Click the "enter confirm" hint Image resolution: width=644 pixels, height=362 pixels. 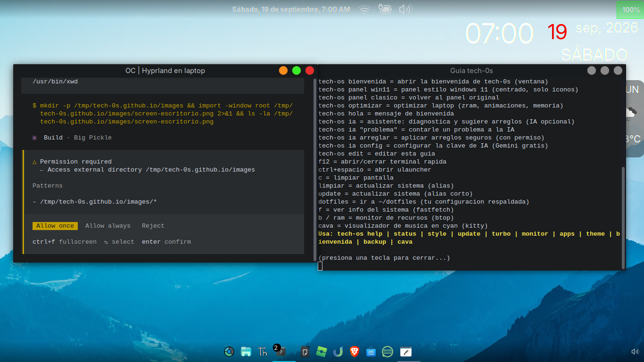click(x=166, y=242)
